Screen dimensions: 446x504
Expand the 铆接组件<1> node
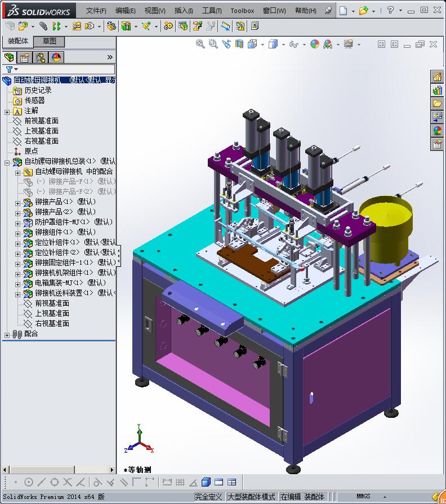click(x=17, y=234)
